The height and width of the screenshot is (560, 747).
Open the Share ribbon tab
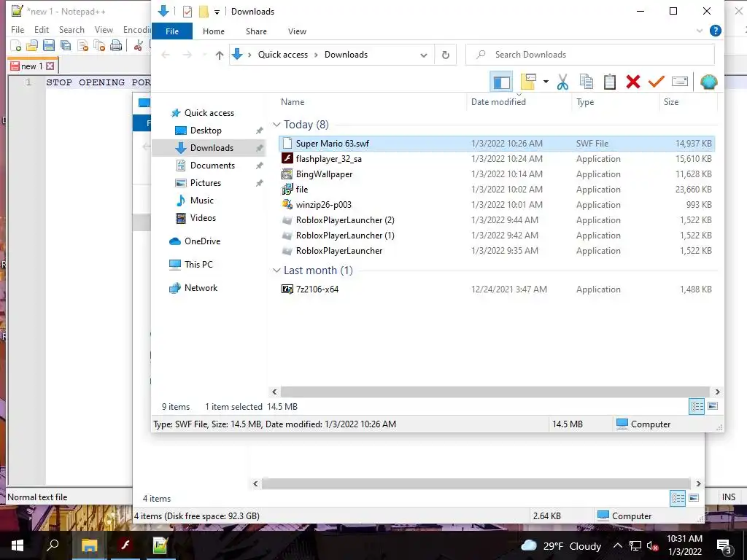(256, 31)
